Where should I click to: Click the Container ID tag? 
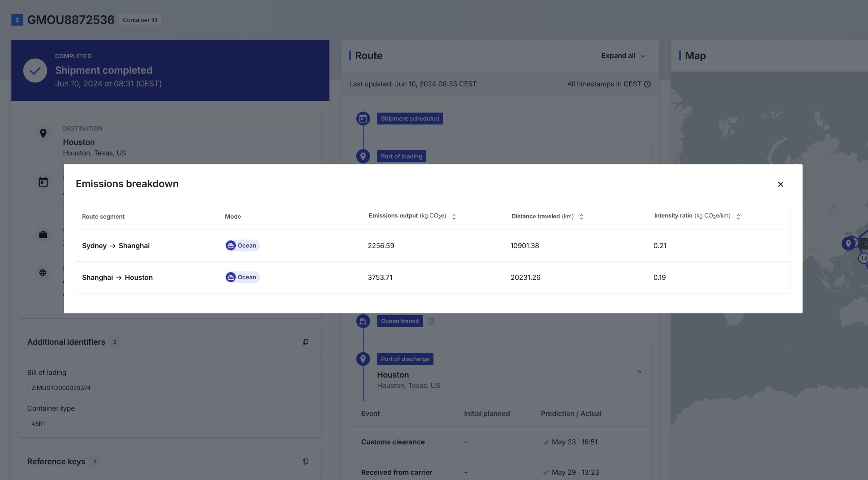(140, 20)
